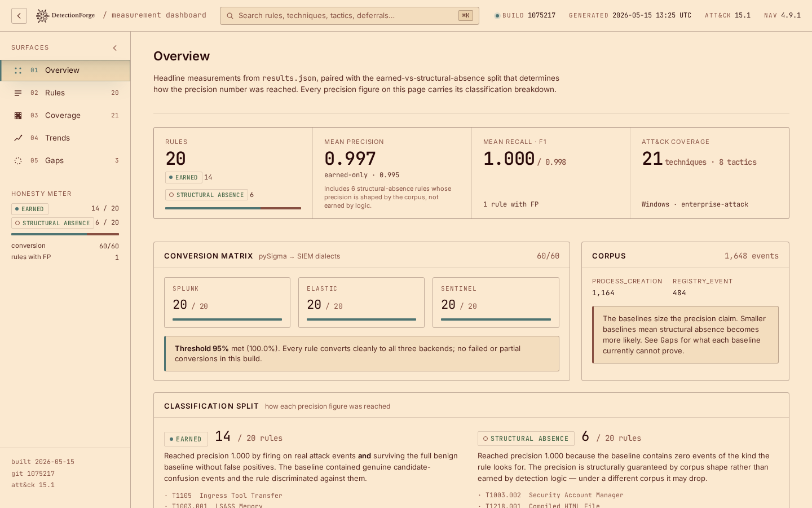Open the Overview surface
The width and height of the screenshot is (812, 508).
coord(65,71)
